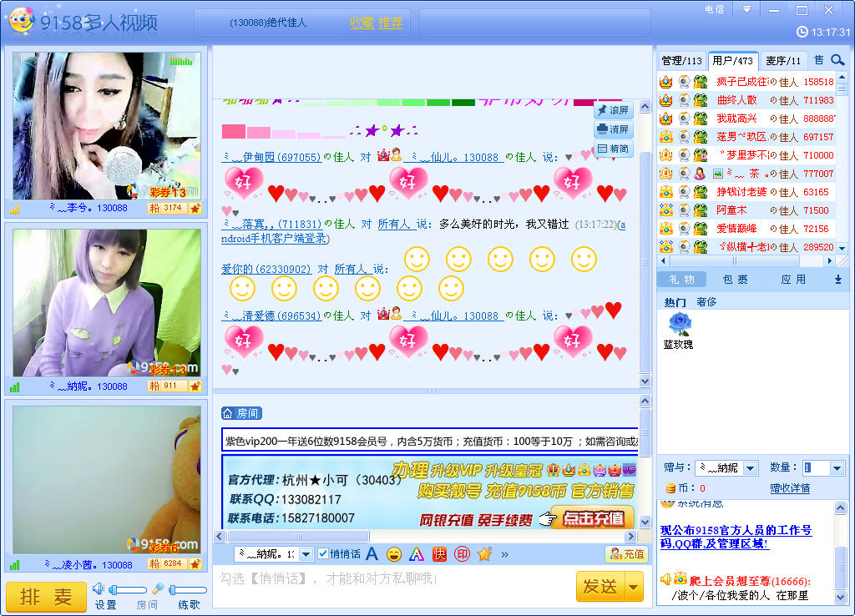Toggle the 悄悄话 whisper checkbox
Viewport: 855px width, 616px height.
click(x=324, y=554)
